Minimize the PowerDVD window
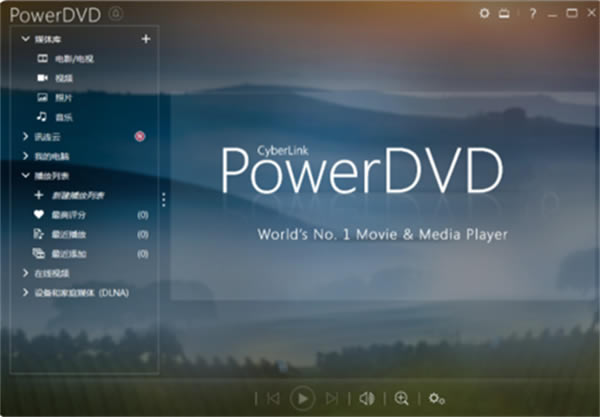Image resolution: width=600 pixels, height=417 pixels. coord(552,15)
